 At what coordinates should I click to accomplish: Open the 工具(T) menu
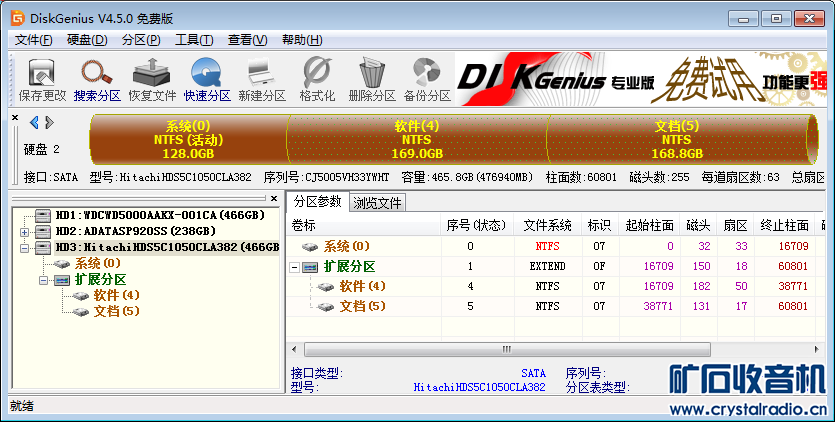pyautogui.click(x=194, y=40)
